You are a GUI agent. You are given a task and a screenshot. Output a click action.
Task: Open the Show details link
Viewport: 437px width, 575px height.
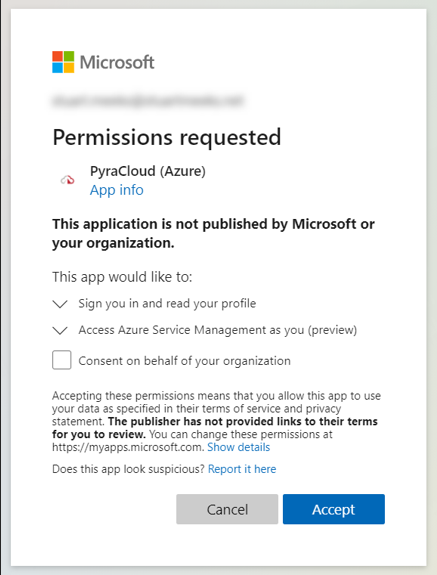coord(239,447)
